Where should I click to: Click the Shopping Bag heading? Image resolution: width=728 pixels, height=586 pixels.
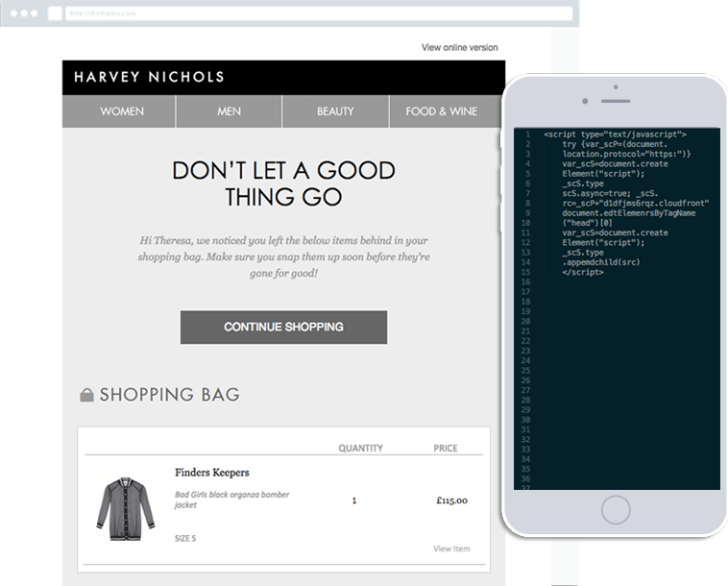click(169, 395)
